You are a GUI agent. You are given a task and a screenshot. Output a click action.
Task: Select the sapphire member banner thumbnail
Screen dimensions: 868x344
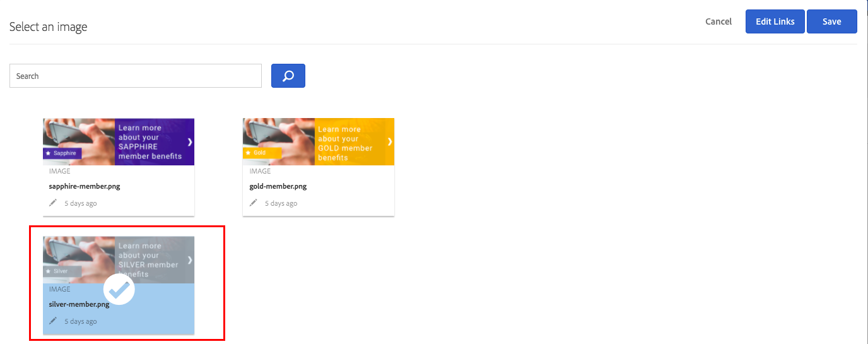[119, 141]
